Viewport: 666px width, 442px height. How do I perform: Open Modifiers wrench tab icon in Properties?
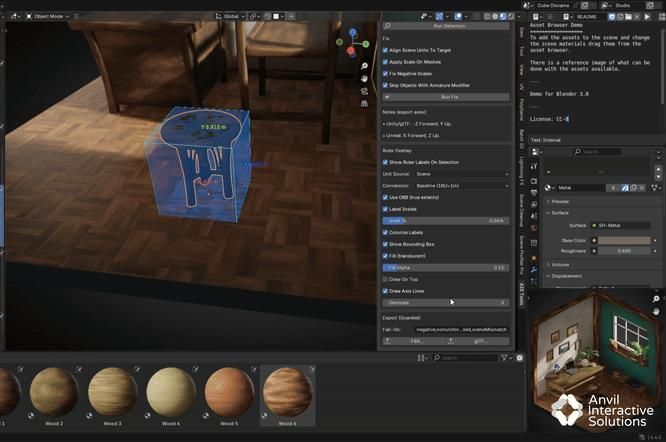click(x=534, y=269)
